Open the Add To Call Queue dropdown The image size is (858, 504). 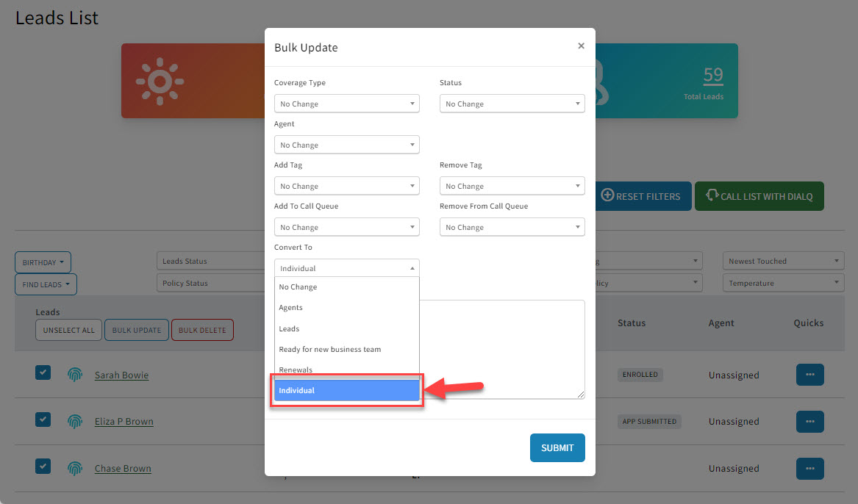tap(346, 227)
